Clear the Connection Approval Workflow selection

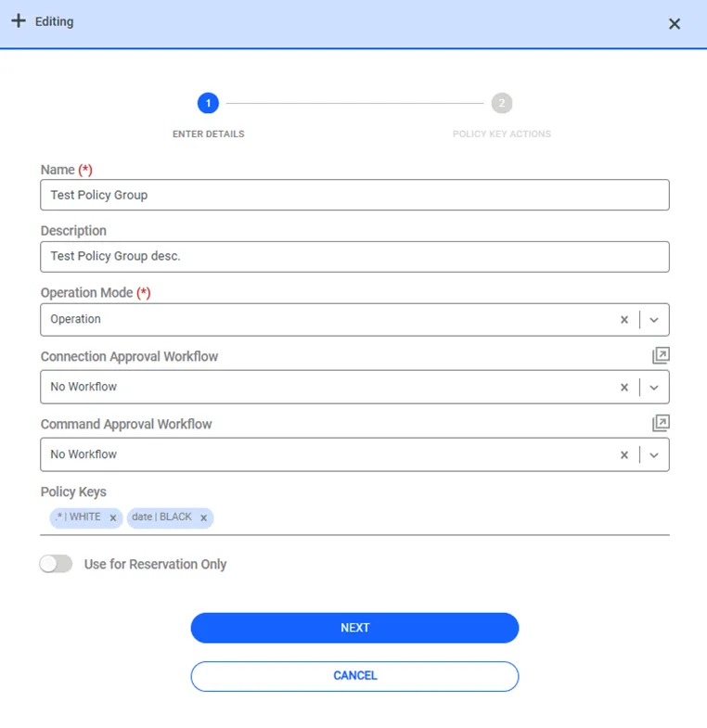[x=624, y=388]
